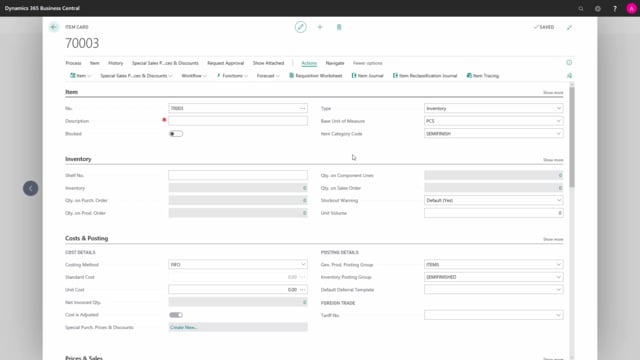Show more in Inventory section

tap(553, 160)
